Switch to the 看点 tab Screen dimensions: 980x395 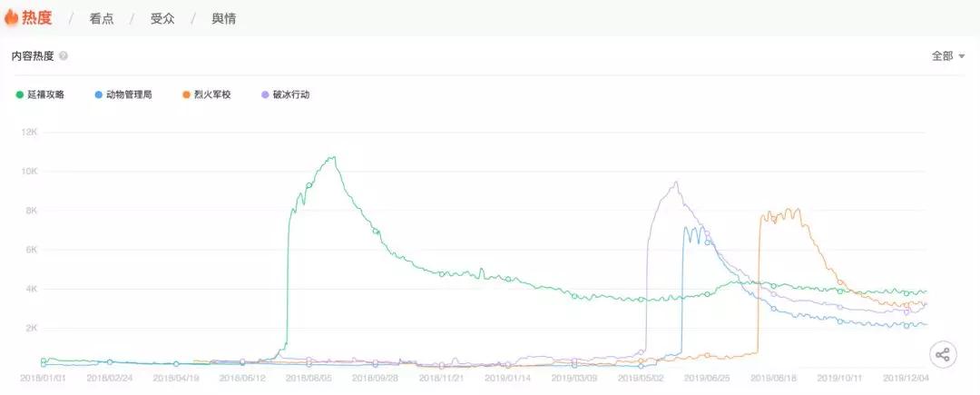[102, 18]
